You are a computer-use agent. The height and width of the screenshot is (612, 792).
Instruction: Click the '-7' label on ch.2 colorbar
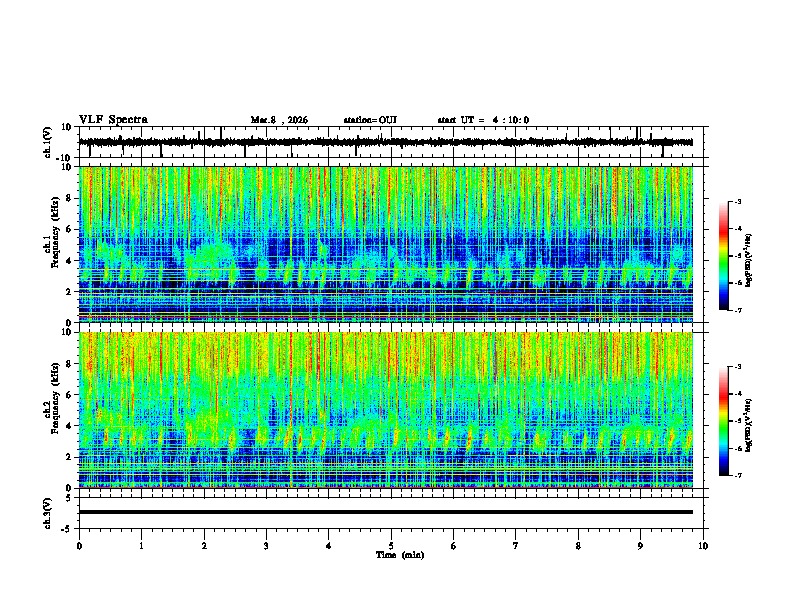(x=737, y=475)
